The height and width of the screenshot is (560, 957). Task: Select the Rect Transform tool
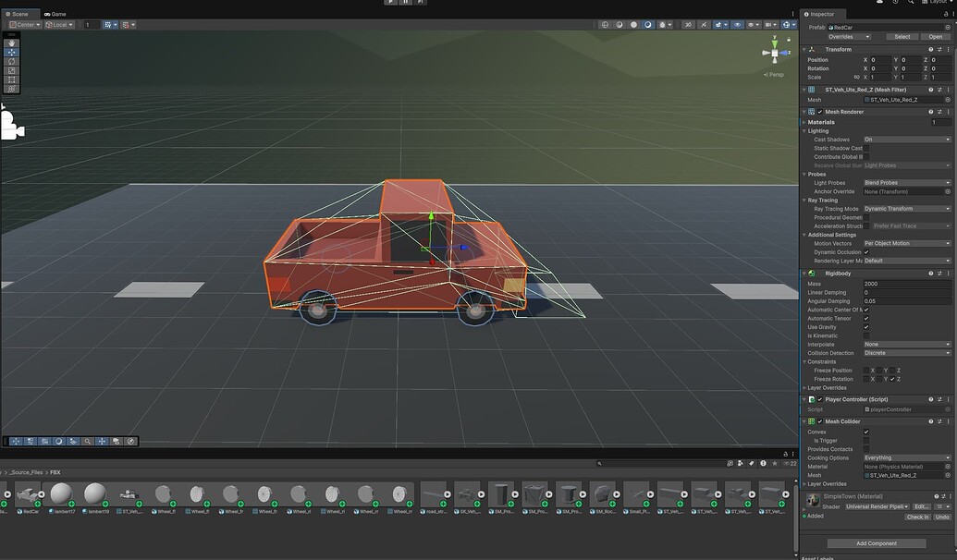click(x=11, y=79)
